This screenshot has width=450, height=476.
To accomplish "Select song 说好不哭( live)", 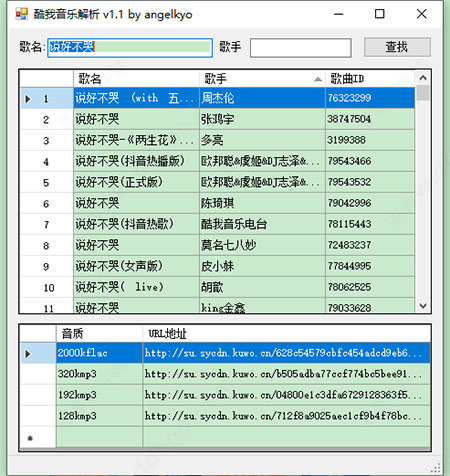I will click(136, 287).
